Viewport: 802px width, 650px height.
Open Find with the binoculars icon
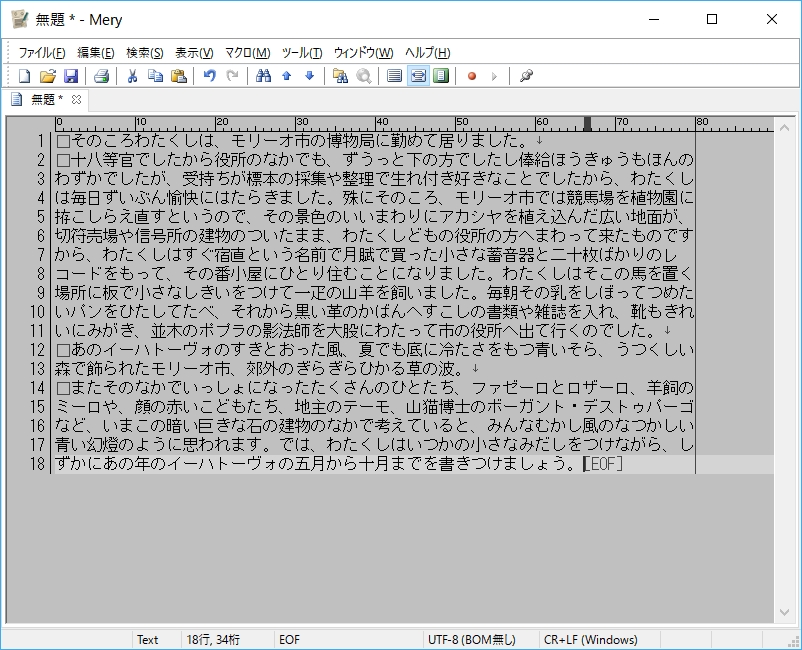point(263,76)
